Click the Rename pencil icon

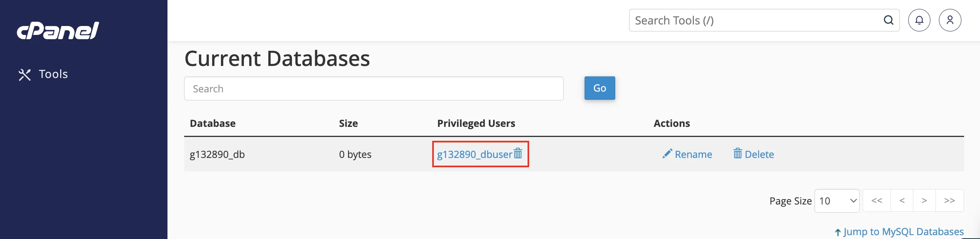click(x=667, y=154)
